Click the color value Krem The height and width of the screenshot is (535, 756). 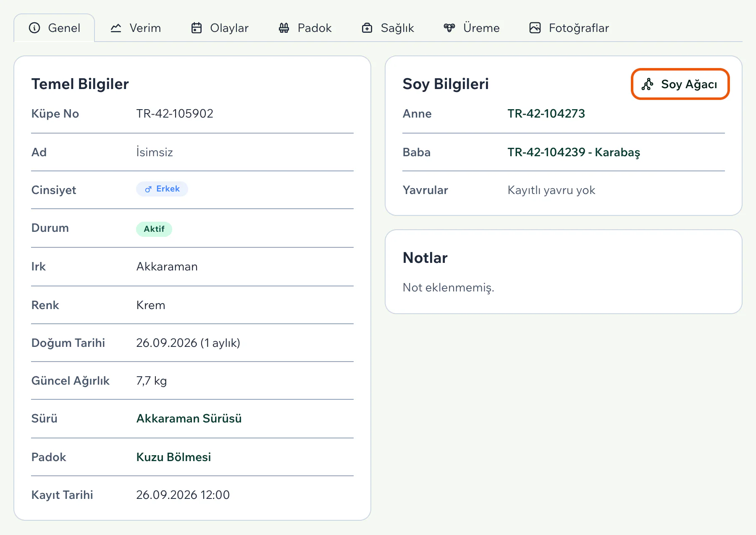[x=151, y=305]
